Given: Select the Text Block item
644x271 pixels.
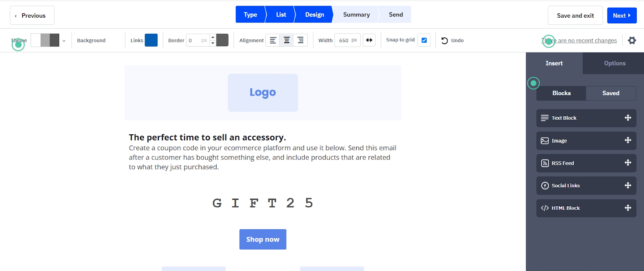Looking at the screenshot, I should tap(586, 118).
